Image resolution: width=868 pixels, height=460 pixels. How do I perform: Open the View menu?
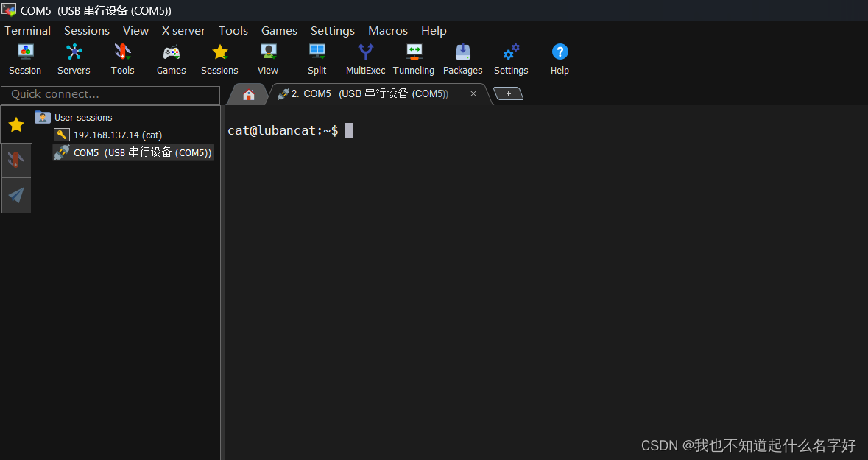(135, 30)
